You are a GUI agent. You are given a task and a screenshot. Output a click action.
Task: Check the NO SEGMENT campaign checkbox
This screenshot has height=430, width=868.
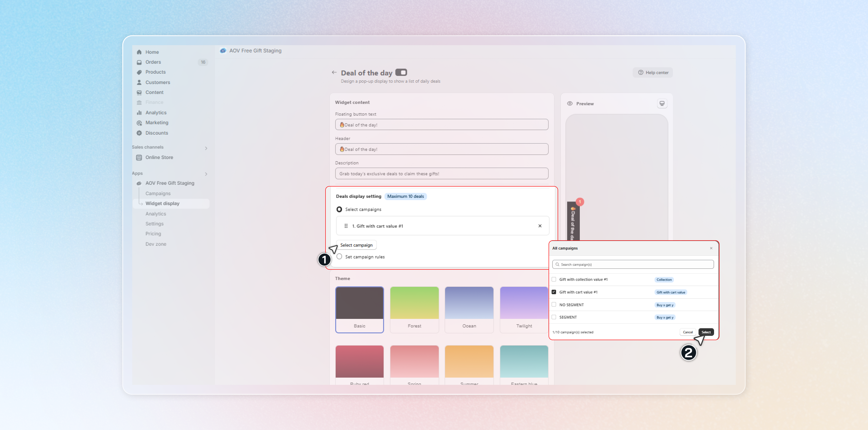click(x=554, y=305)
